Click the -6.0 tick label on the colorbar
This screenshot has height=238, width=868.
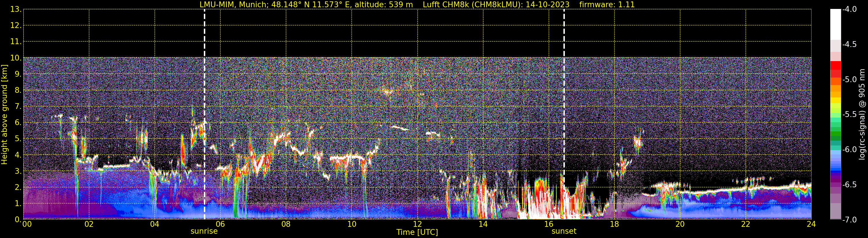pyautogui.click(x=849, y=150)
